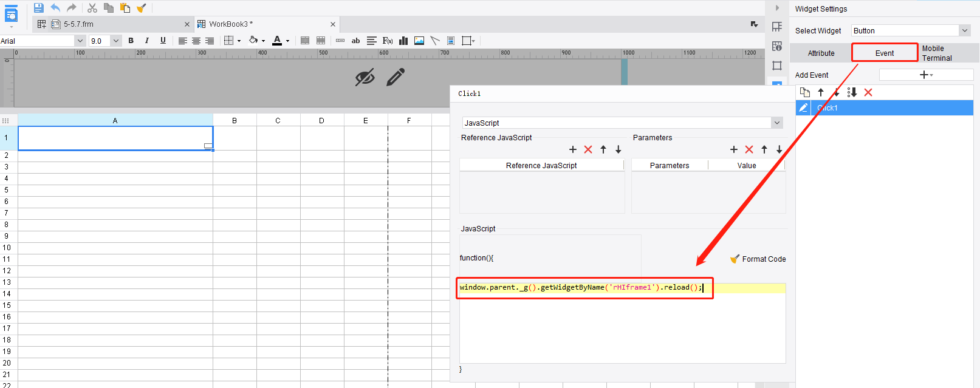980x388 pixels.
Task: Add a parameter with the plus icon
Action: tap(733, 149)
